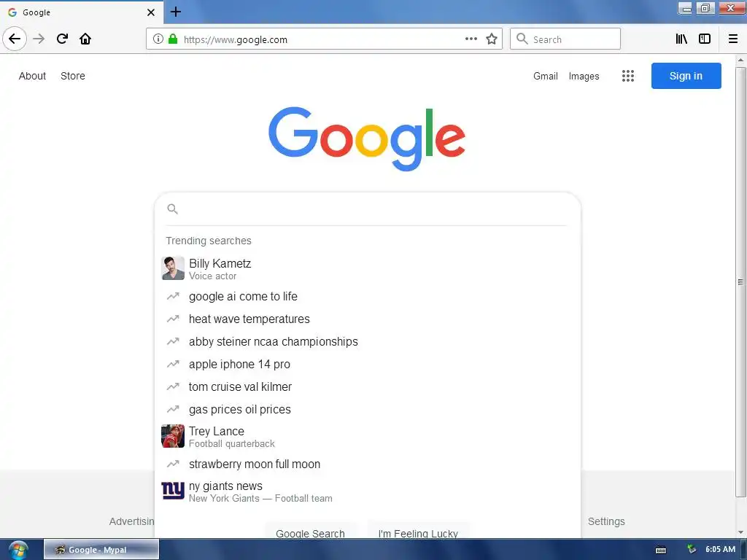Switch to Google - Mypal taskbar button
Viewport: 747px width, 560px height.
click(101, 550)
